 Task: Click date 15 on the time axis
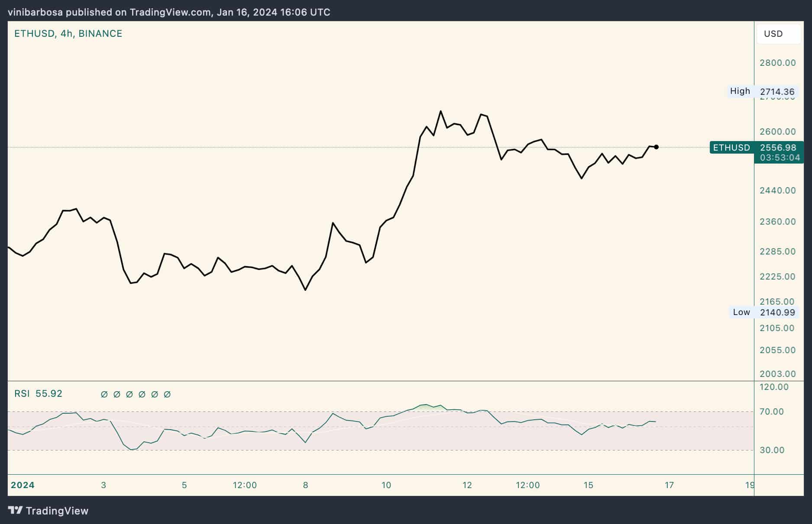pos(588,485)
